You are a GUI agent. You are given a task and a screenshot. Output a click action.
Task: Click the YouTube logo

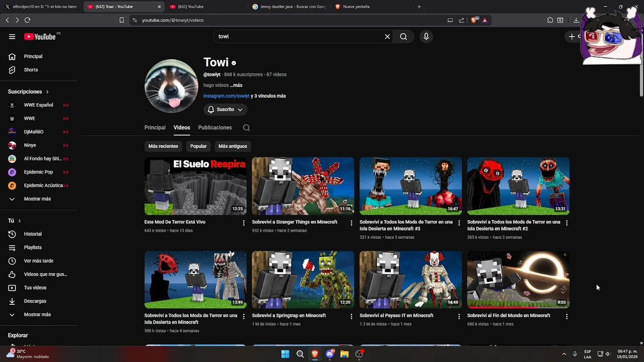[41, 37]
